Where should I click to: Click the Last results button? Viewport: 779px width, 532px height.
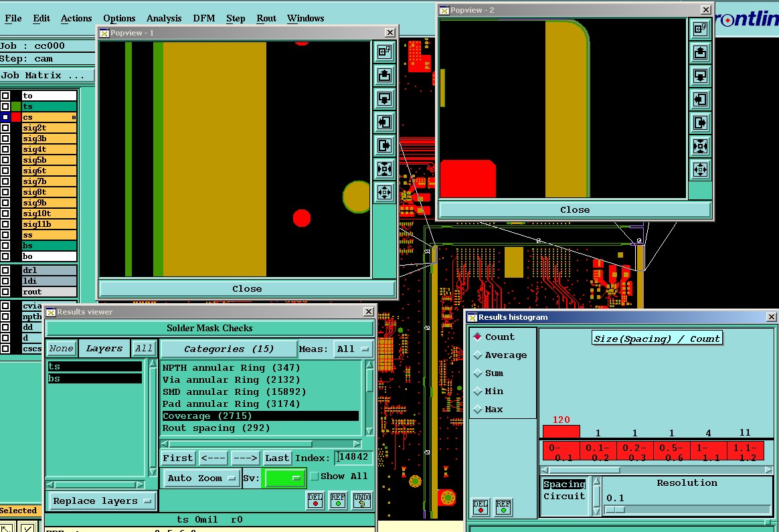click(276, 458)
